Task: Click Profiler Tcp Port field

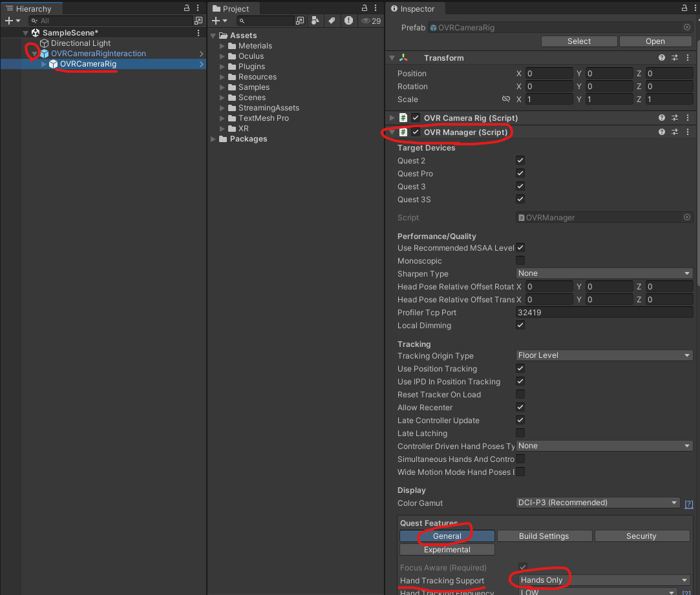Action: click(604, 313)
